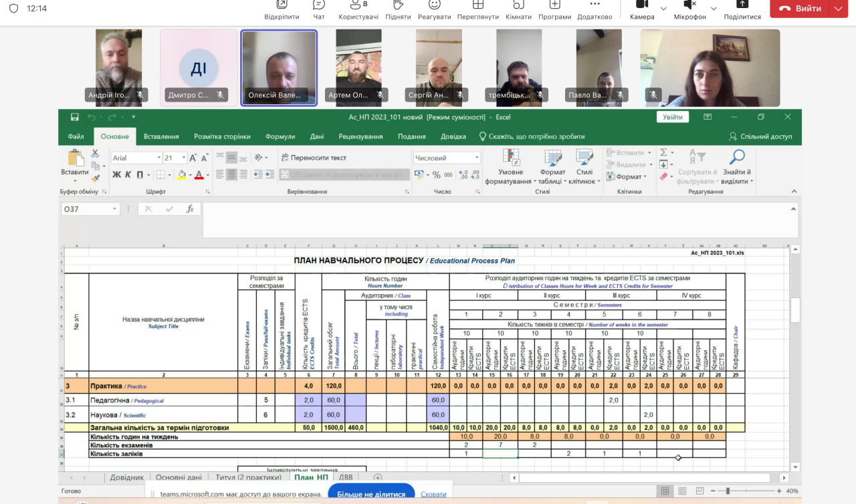The height and width of the screenshot is (504, 856).
Task: Expand the dropdown arrow beside Вийти
Action: tap(839, 9)
